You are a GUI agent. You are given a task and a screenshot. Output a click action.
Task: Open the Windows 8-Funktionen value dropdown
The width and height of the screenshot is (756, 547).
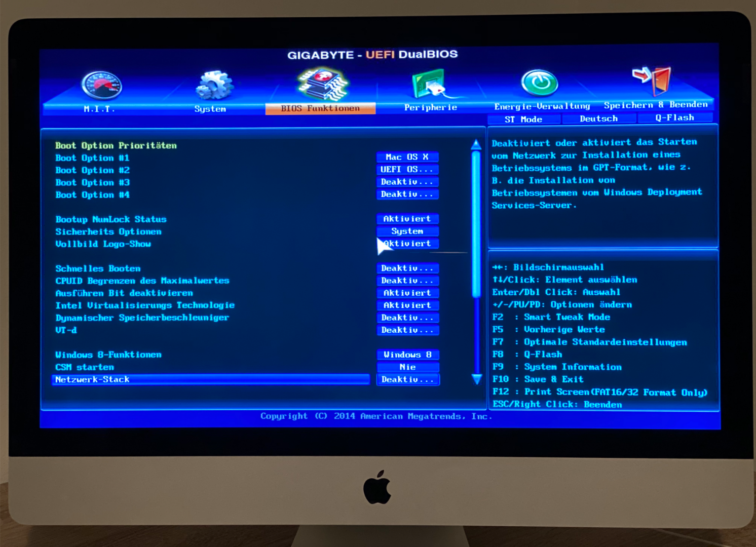coord(407,355)
